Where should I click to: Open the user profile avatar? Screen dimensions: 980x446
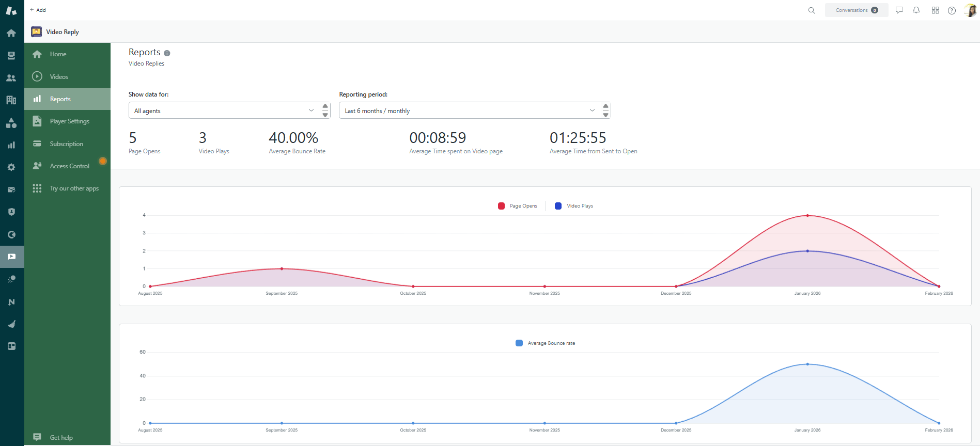pos(970,10)
